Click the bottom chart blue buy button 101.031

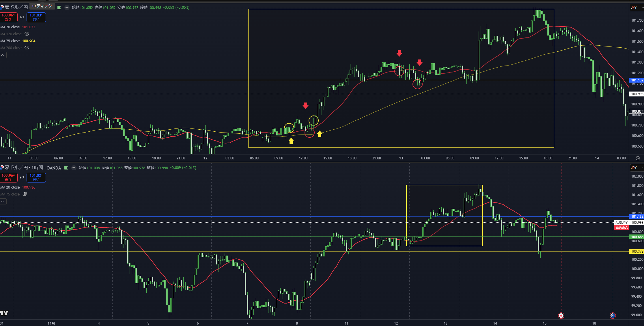36,177
